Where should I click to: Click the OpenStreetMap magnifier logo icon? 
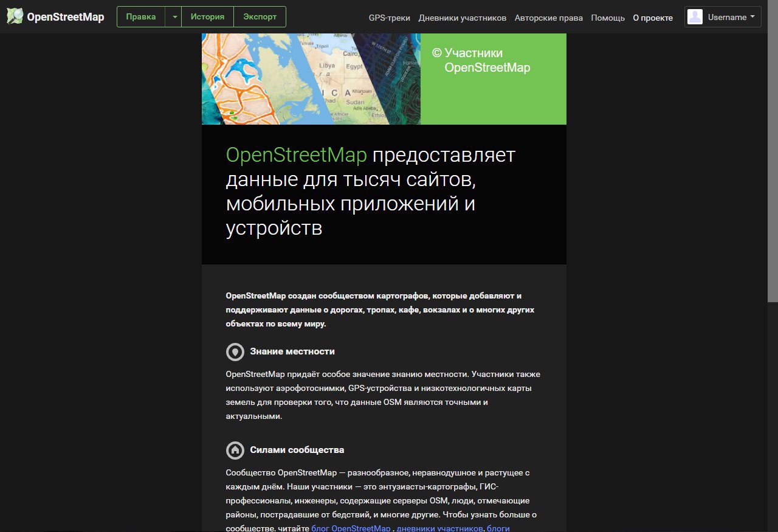[x=15, y=16]
